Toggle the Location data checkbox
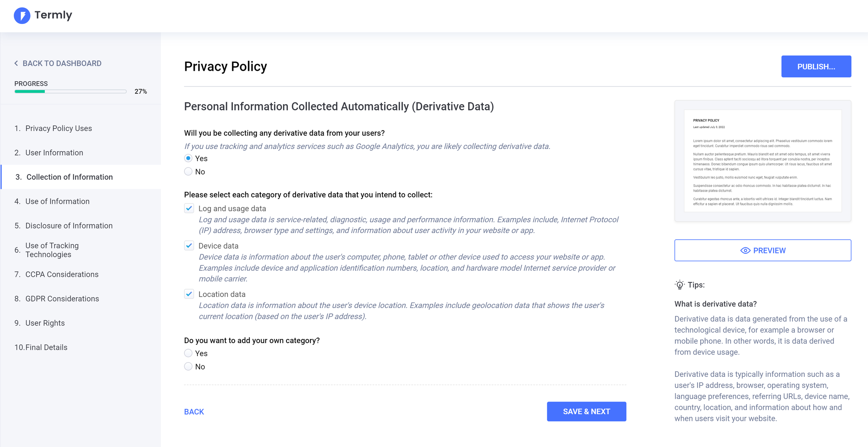The width and height of the screenshot is (868, 447). tap(189, 294)
